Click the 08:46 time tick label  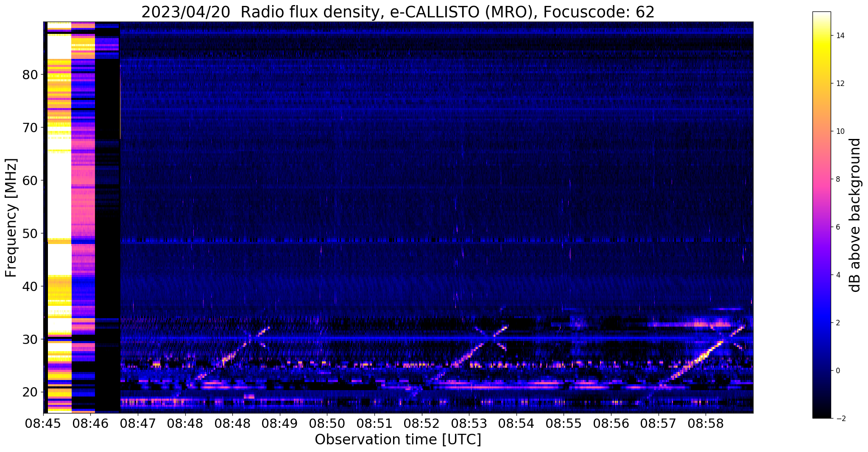pos(90,424)
